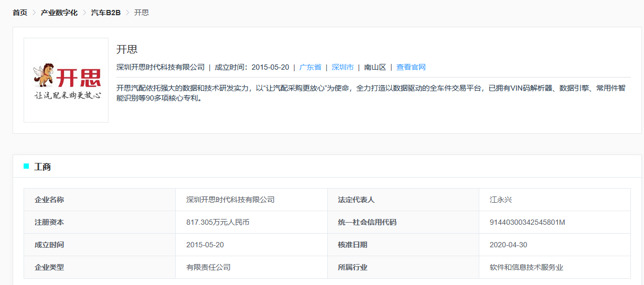Click the 南山区 district text

[375, 67]
